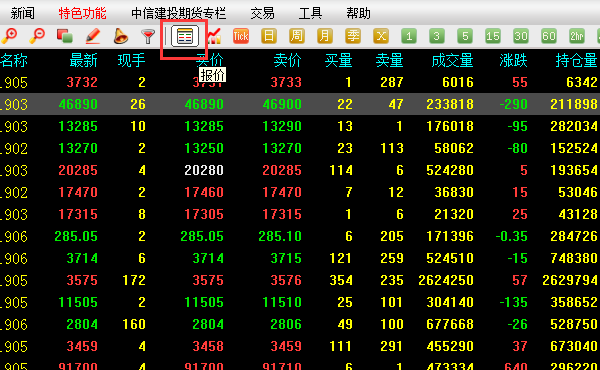
Task: Sort by 成交量 column header
Action: [x=452, y=60]
